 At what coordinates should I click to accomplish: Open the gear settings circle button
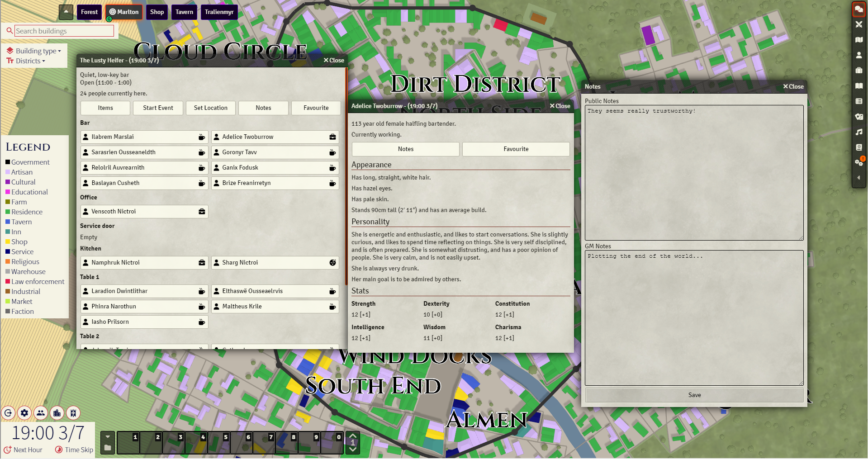24,413
